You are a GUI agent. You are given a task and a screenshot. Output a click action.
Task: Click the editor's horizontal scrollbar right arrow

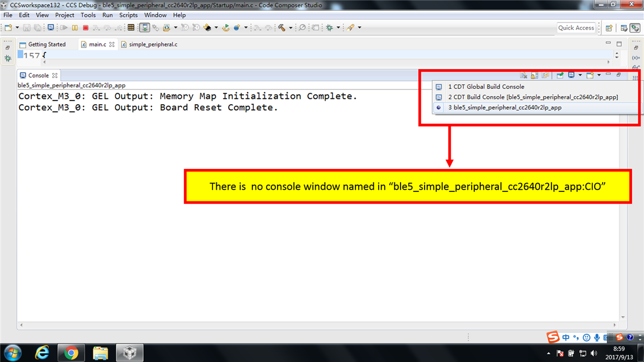pos(608,62)
